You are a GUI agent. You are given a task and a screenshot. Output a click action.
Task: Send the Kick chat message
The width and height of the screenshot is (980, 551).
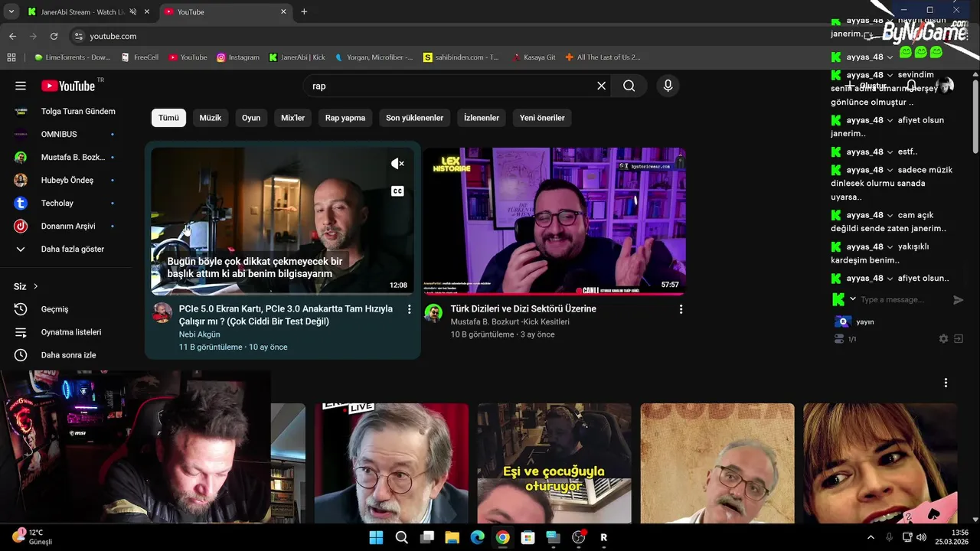958,300
